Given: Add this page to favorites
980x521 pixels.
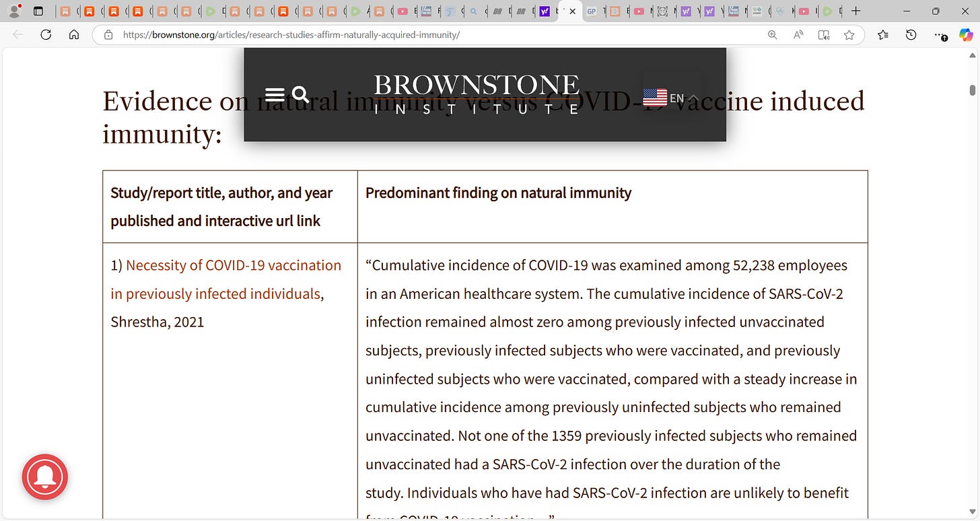Looking at the screenshot, I should pyautogui.click(x=849, y=35).
